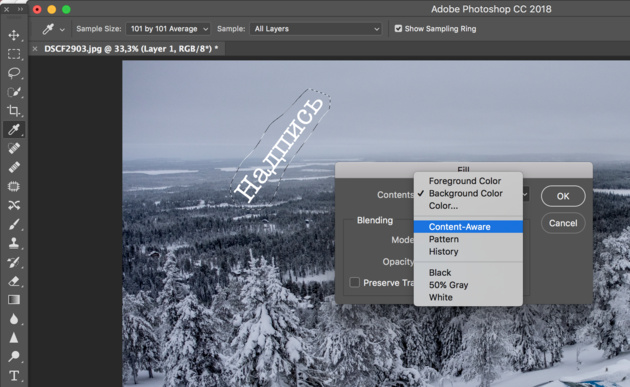Viewport: 630px width, 387px height.
Task: Toggle Show Sampling Ring checkbox
Action: (398, 29)
